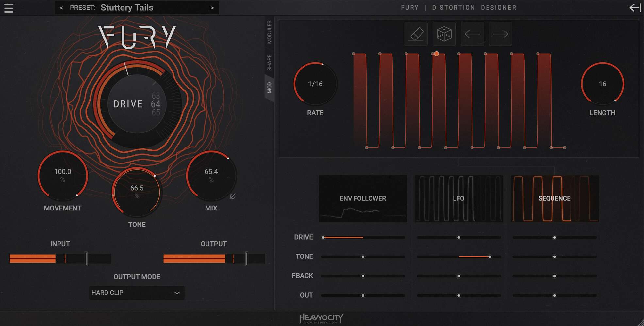
Task: Shift the sequence right with the arrow icon
Action: (x=500, y=34)
